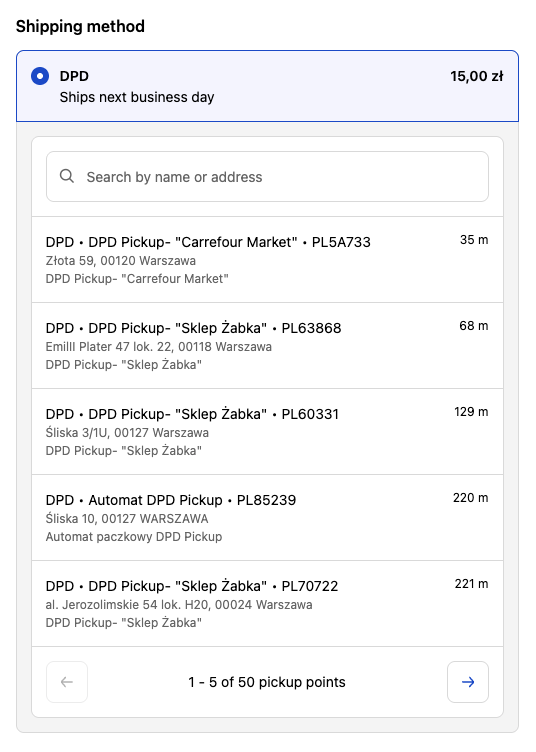
Task: Click the 221 m distance label
Action: [471, 584]
